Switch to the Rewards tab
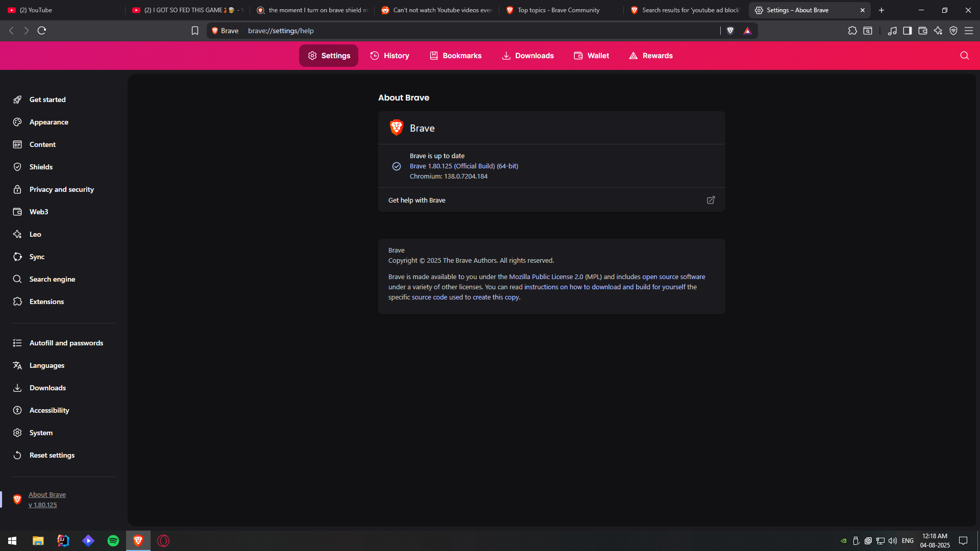 click(x=651, y=56)
